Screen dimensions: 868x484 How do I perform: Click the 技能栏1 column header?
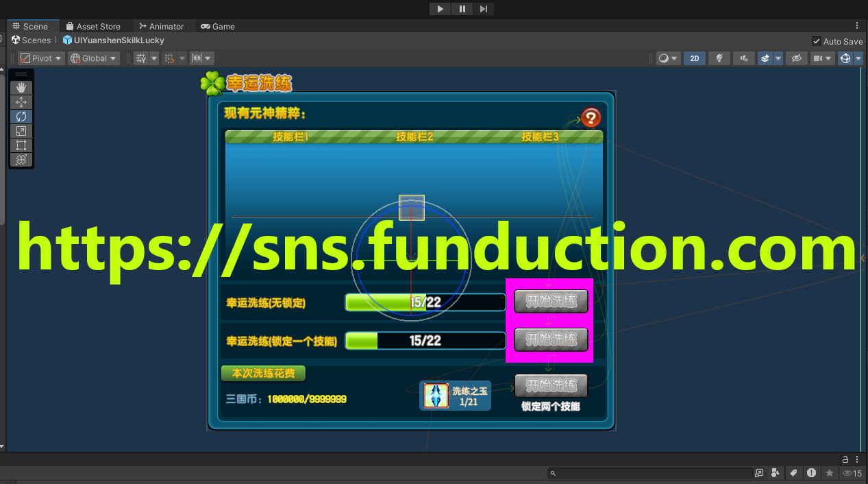[290, 137]
